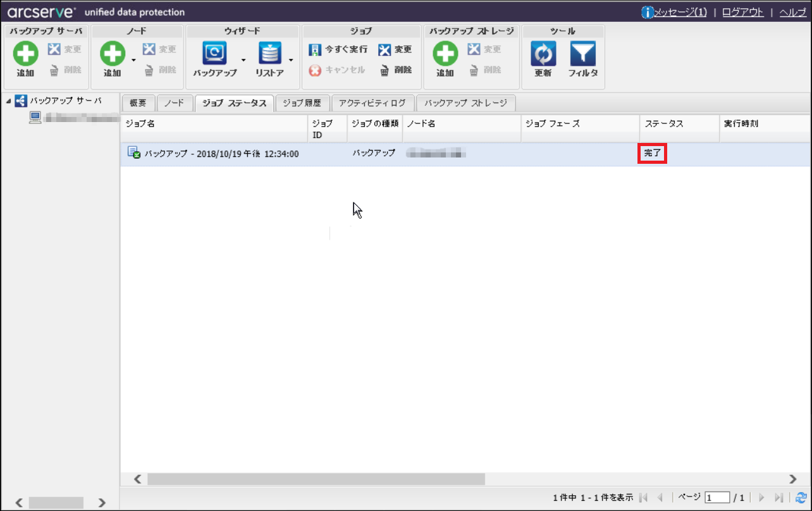The image size is (812, 511).
Task: Collapse the バックアップ サーバ tree node
Action: pos(8,101)
